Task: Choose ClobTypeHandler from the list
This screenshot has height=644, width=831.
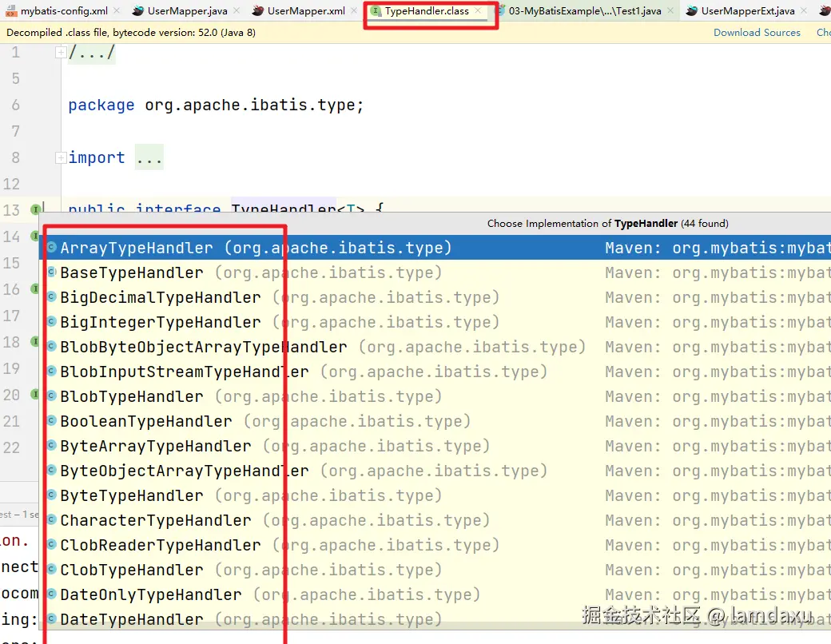Action: (x=435, y=570)
